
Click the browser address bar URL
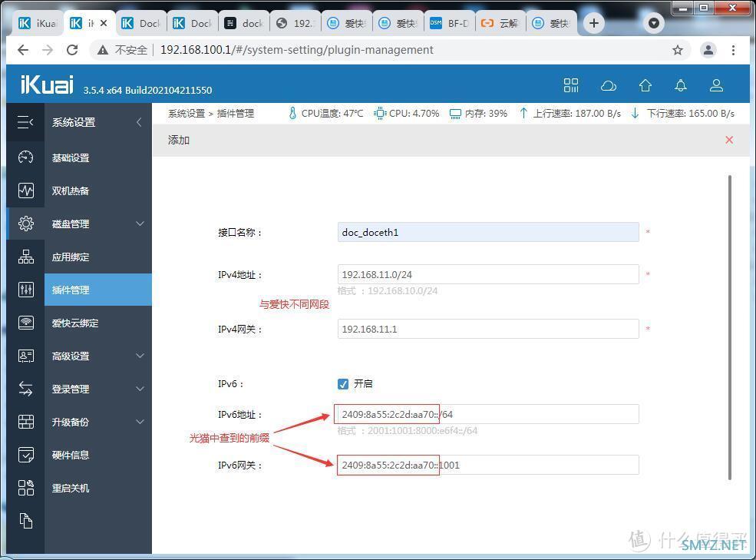296,50
